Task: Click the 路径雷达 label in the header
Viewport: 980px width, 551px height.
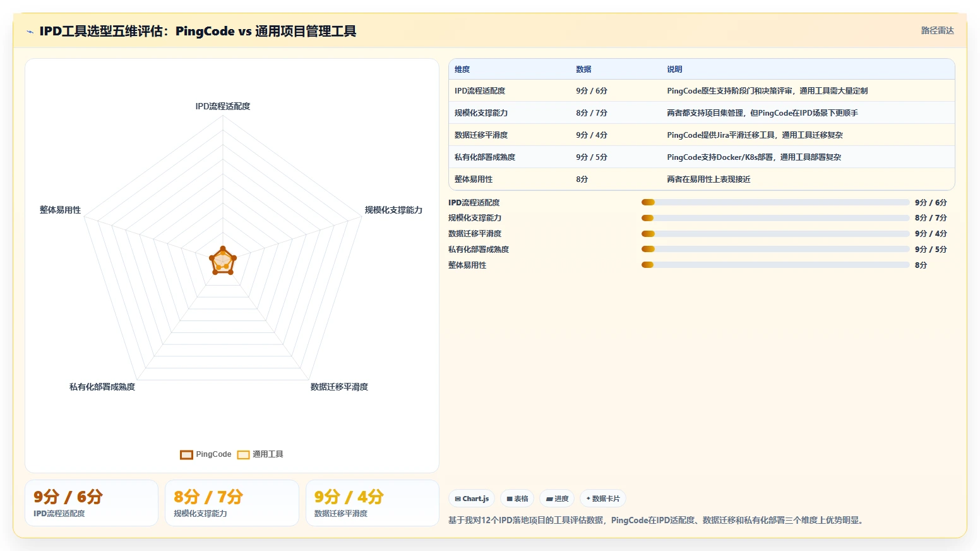Action: pos(937,30)
